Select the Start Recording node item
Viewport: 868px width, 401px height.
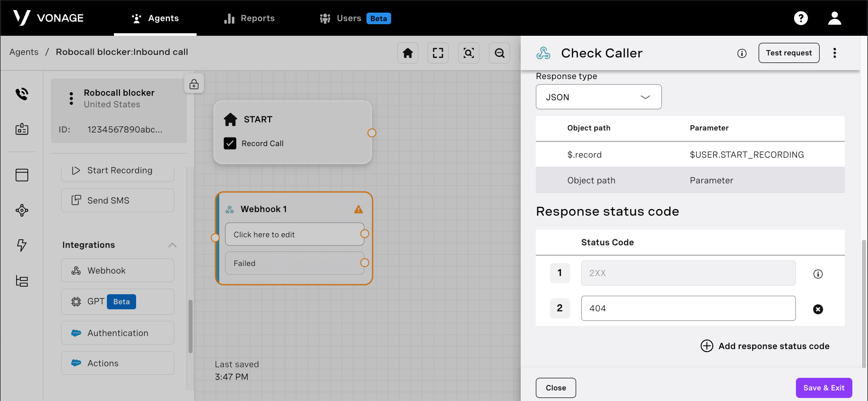pos(118,171)
